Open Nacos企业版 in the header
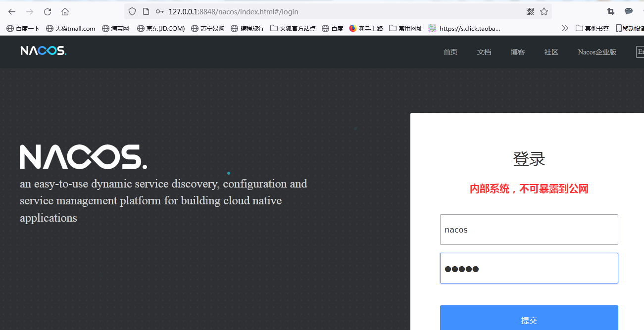The width and height of the screenshot is (644, 330). [597, 52]
